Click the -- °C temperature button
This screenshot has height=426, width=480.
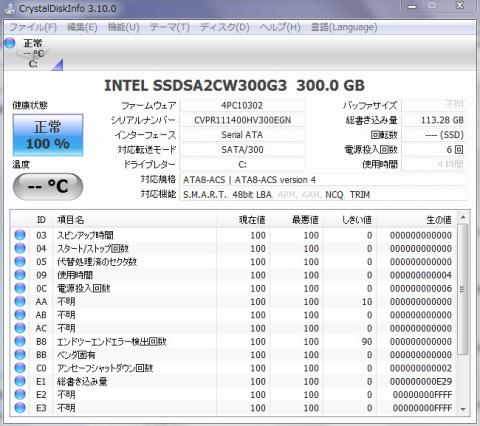click(x=48, y=186)
